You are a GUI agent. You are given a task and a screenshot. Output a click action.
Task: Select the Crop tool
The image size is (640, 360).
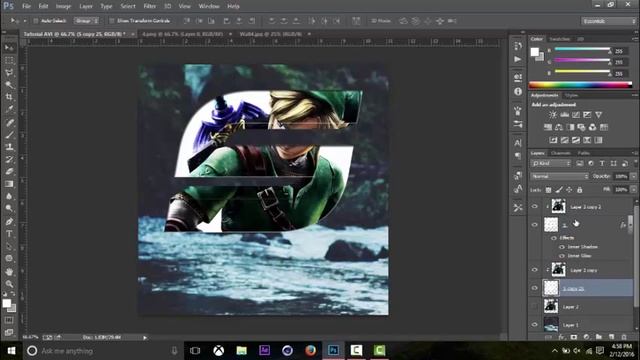pyautogui.click(x=9, y=97)
